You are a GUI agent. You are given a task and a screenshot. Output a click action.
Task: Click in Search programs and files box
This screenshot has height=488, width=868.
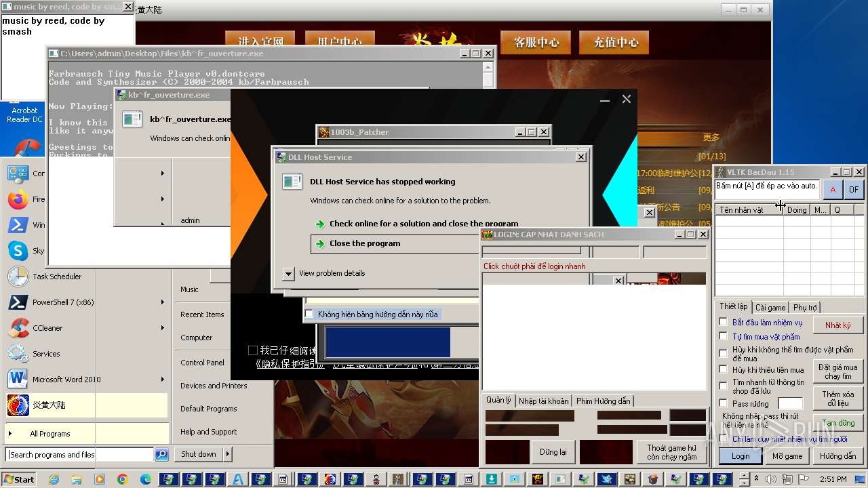(79, 455)
